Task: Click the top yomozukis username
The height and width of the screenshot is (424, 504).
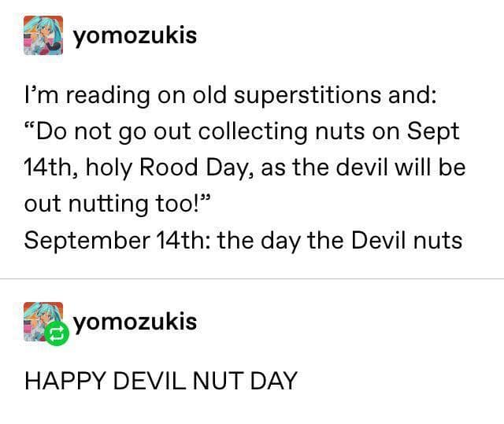Action: click(135, 36)
